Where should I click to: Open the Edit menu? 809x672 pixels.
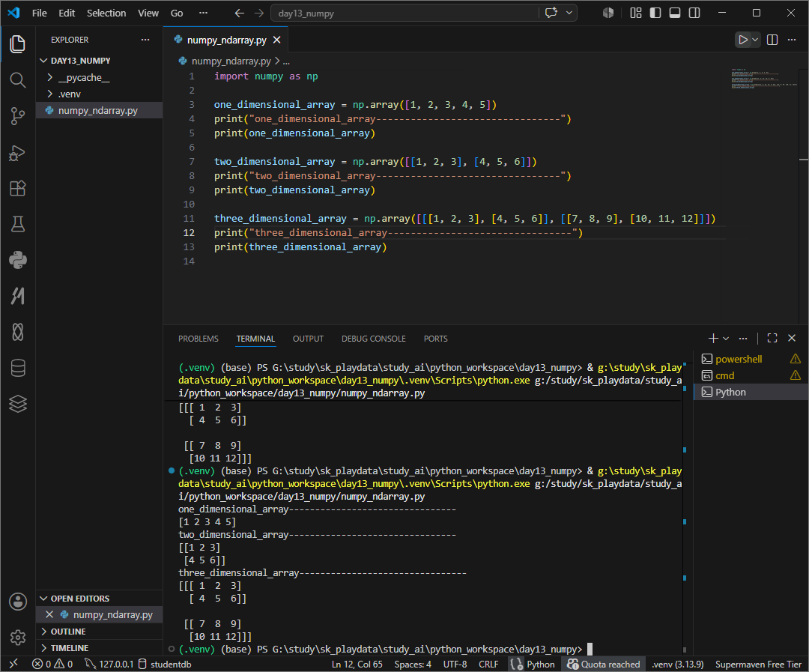67,13
